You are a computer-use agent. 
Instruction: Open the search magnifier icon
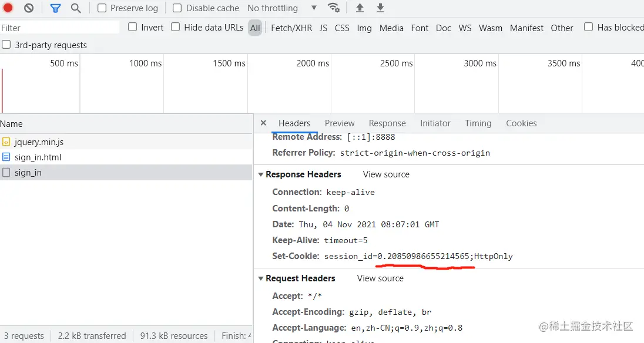pyautogui.click(x=76, y=8)
